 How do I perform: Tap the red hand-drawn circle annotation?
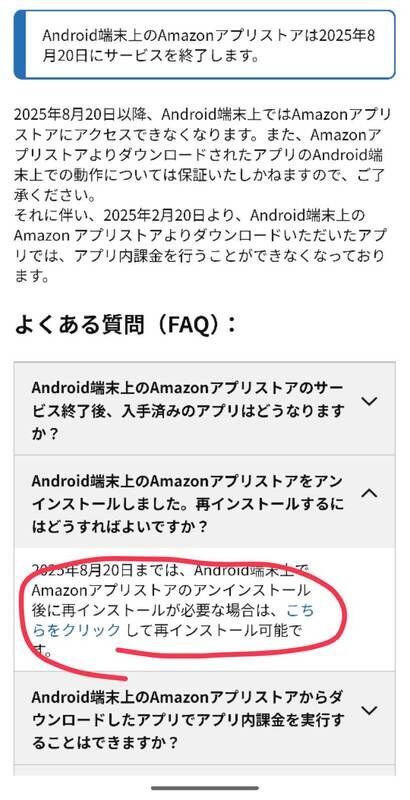184,617
